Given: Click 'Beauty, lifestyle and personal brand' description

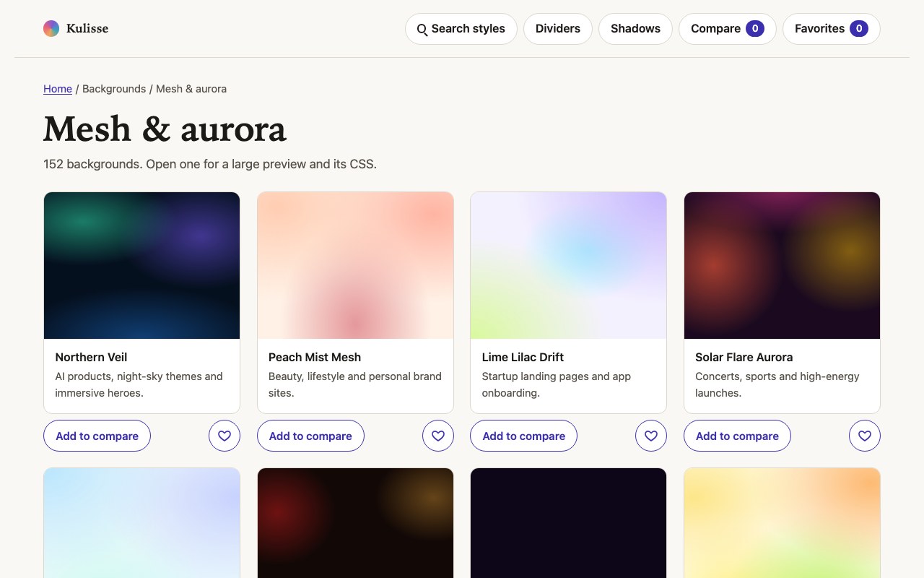Looking at the screenshot, I should (x=355, y=384).
